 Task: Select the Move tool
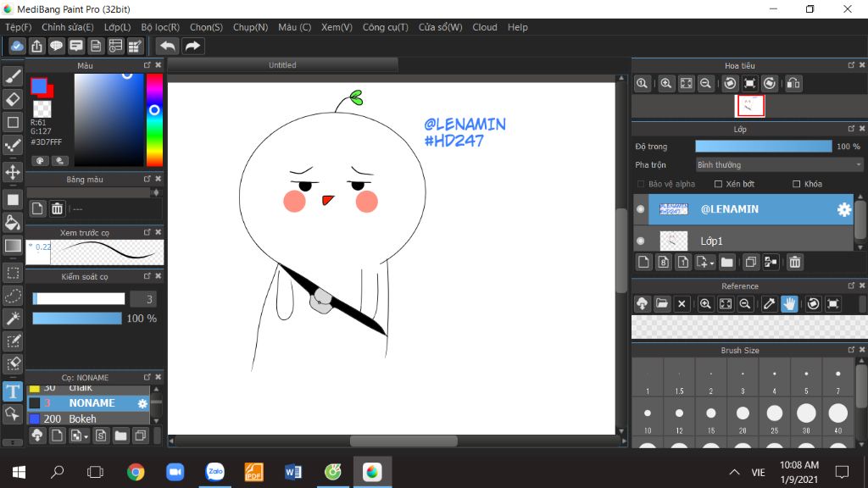click(13, 172)
